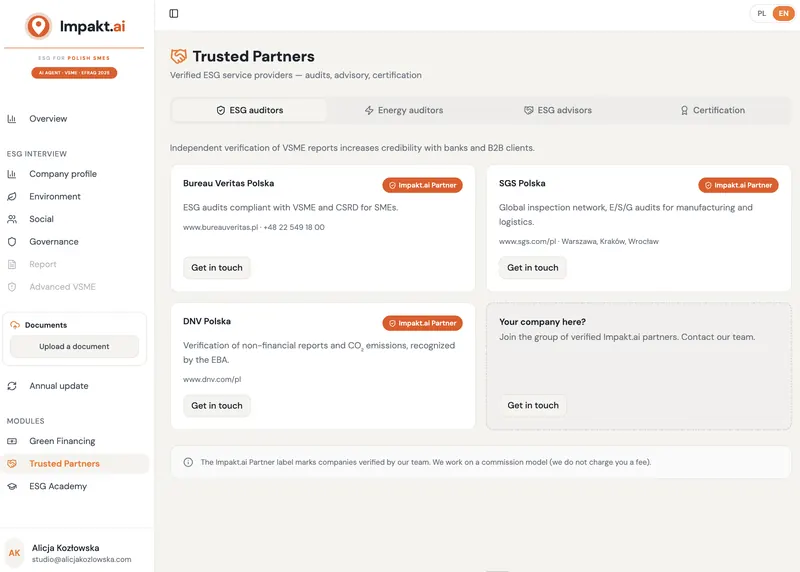Image resolution: width=800 pixels, height=572 pixels.
Task: Go to Company profile section
Action: [74, 174]
